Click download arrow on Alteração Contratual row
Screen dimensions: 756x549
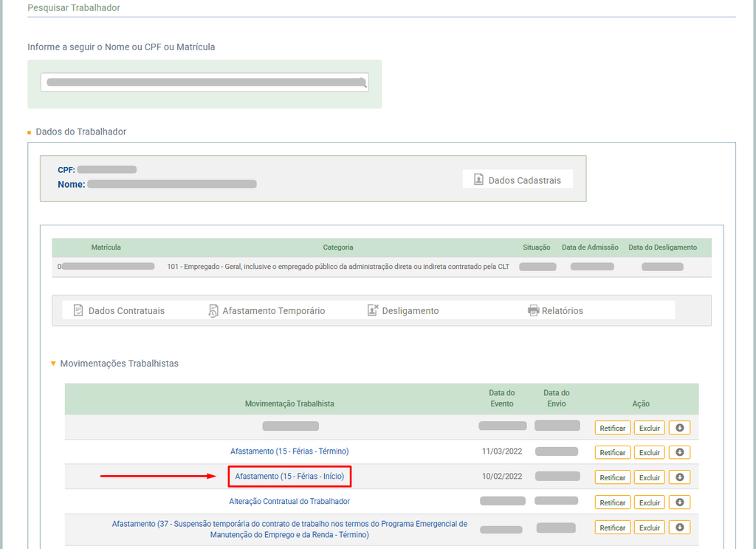point(679,502)
